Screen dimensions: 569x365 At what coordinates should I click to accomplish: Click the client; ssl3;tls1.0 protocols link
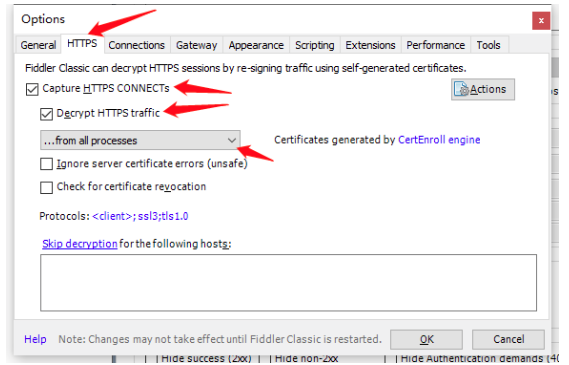(x=140, y=216)
